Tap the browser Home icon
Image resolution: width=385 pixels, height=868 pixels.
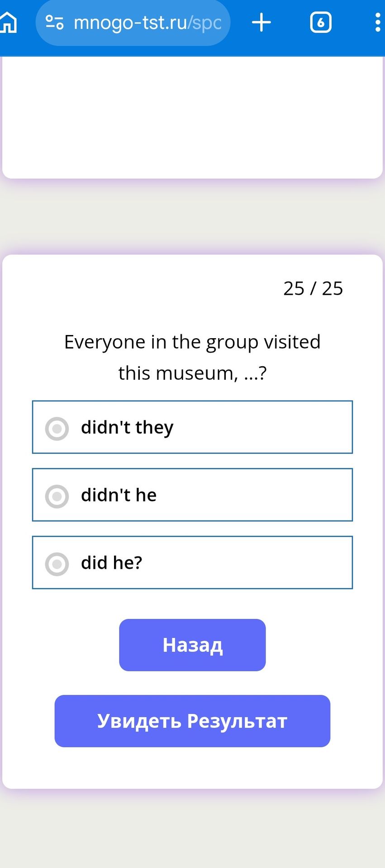pos(8,22)
